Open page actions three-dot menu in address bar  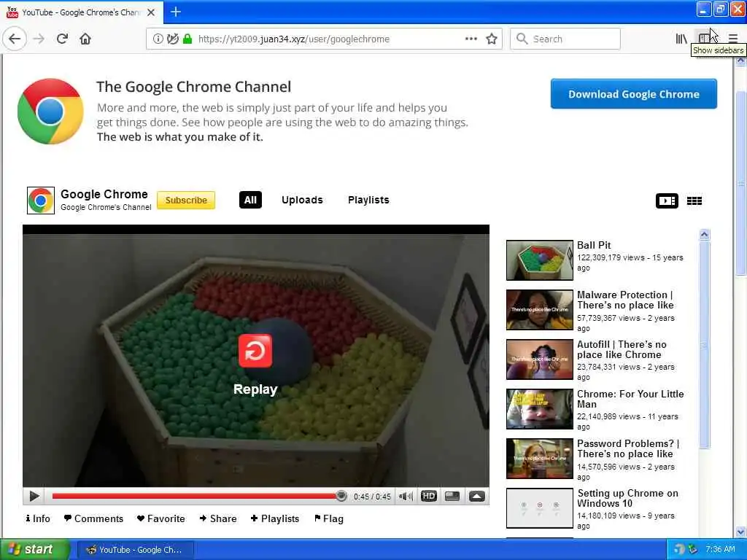click(471, 39)
